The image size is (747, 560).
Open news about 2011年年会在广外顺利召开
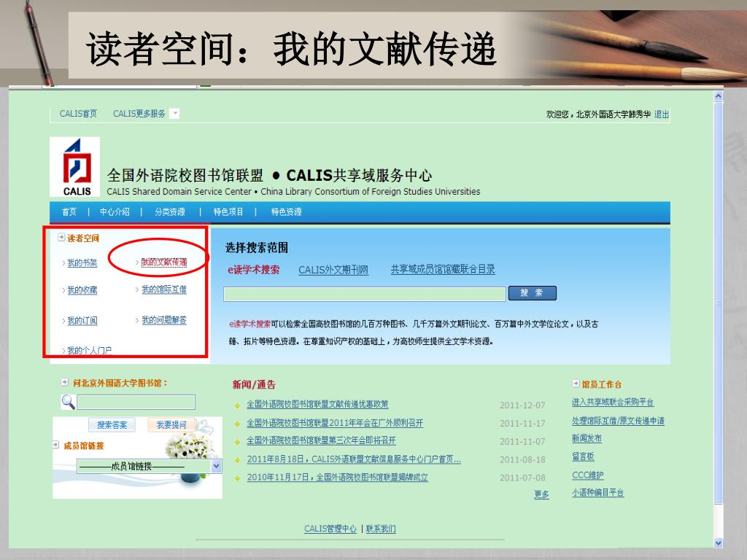[x=334, y=423]
